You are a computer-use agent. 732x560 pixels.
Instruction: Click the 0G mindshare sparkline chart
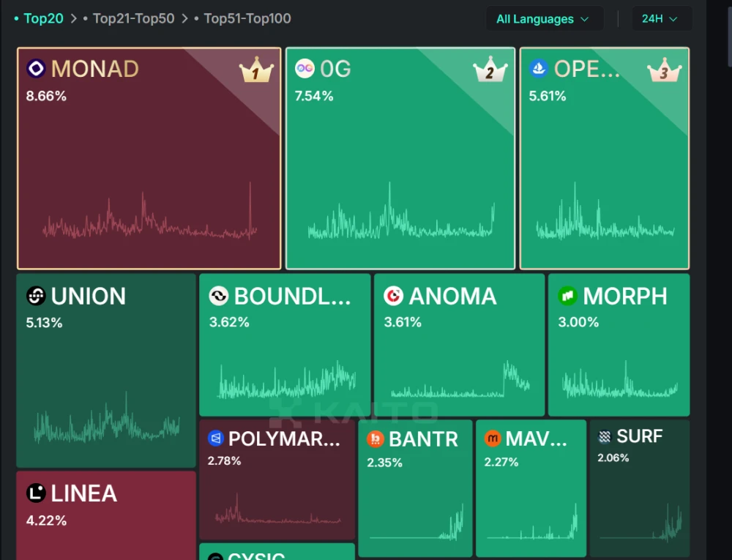tap(401, 211)
